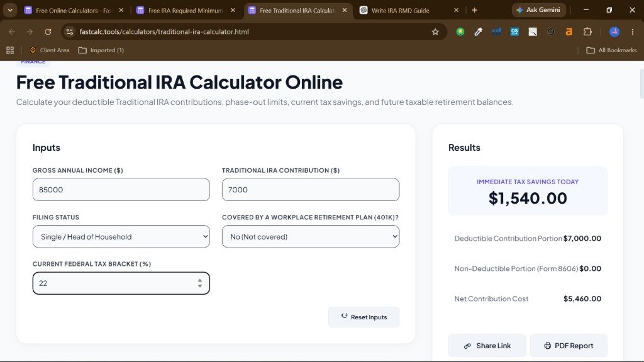Click the Reset Inputs button
This screenshot has width=644, height=362.
point(364,317)
